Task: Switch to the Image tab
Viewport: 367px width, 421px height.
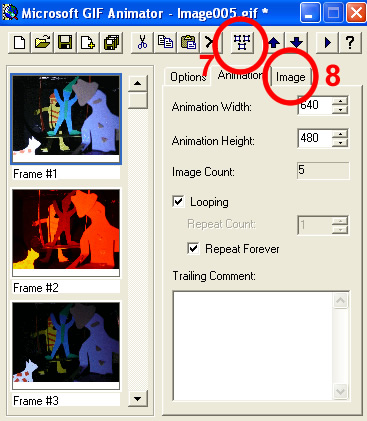Action: (291, 77)
